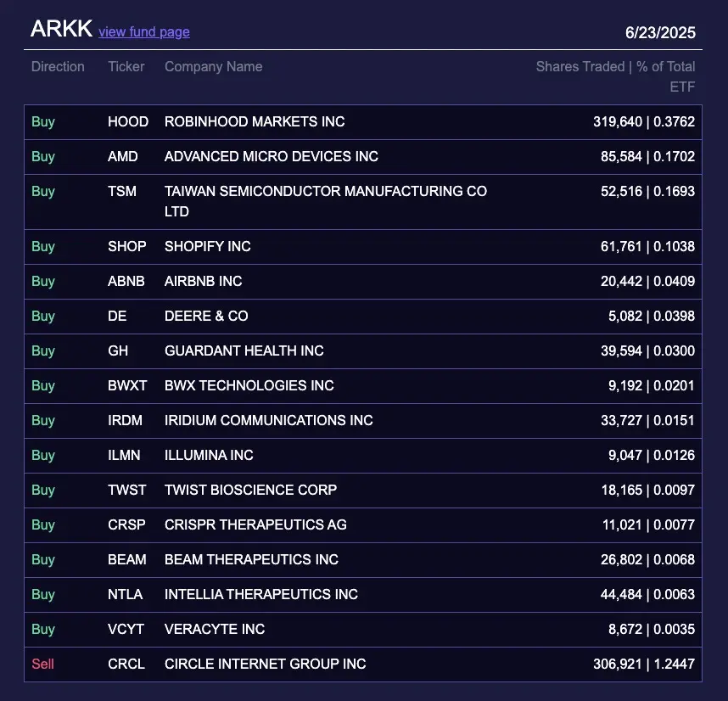
Task: Click the ARKK fund title
Action: (60, 29)
